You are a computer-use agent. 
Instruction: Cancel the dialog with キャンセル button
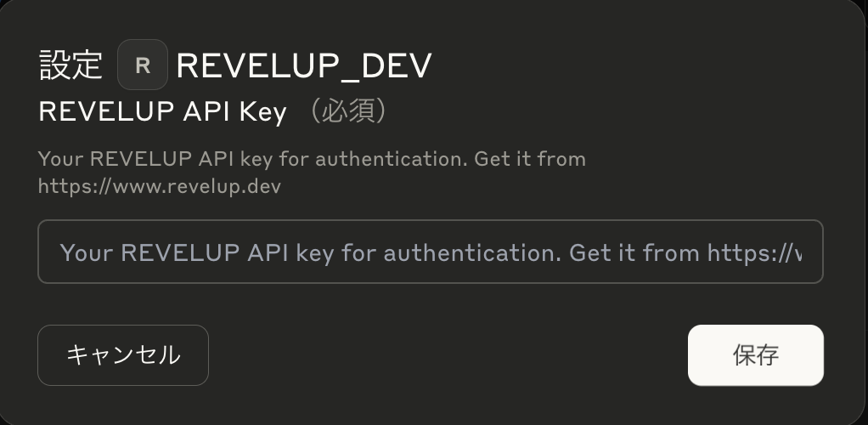tap(123, 355)
